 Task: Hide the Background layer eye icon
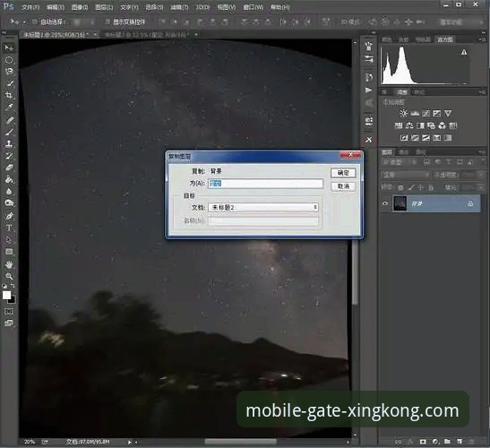tap(385, 203)
